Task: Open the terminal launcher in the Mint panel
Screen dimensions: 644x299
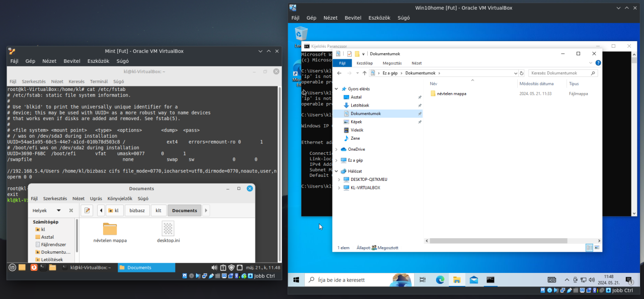Action: click(43, 267)
